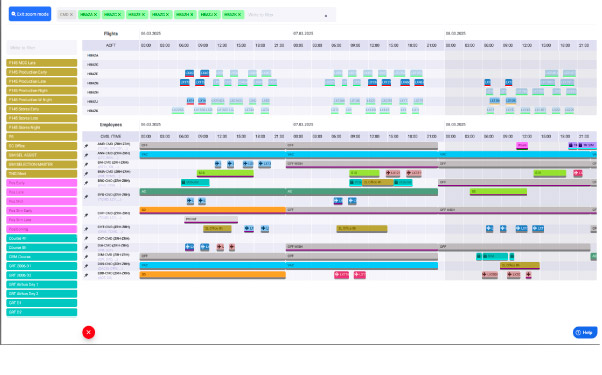The image size is (602, 375).
Task: Pin the topmost employee row
Action: (x=86, y=146)
